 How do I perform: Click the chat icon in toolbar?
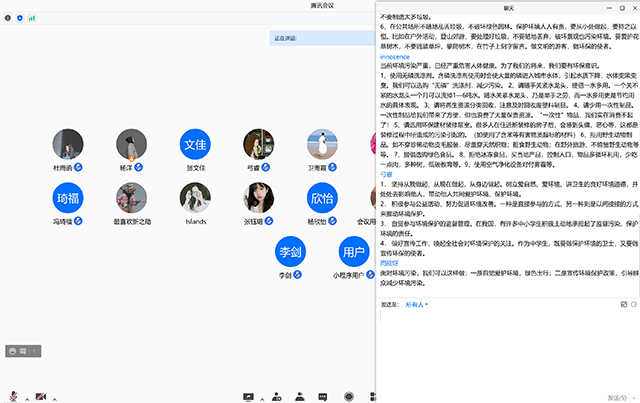click(322, 397)
